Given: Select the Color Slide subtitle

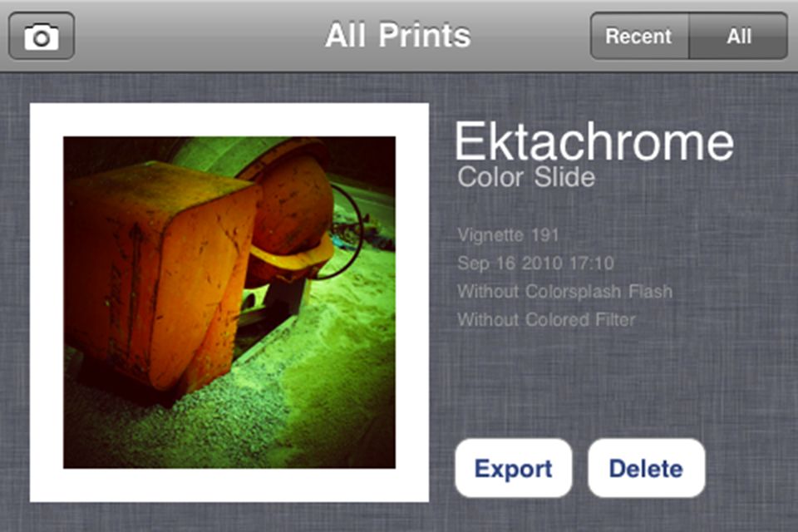Looking at the screenshot, I should point(526,177).
